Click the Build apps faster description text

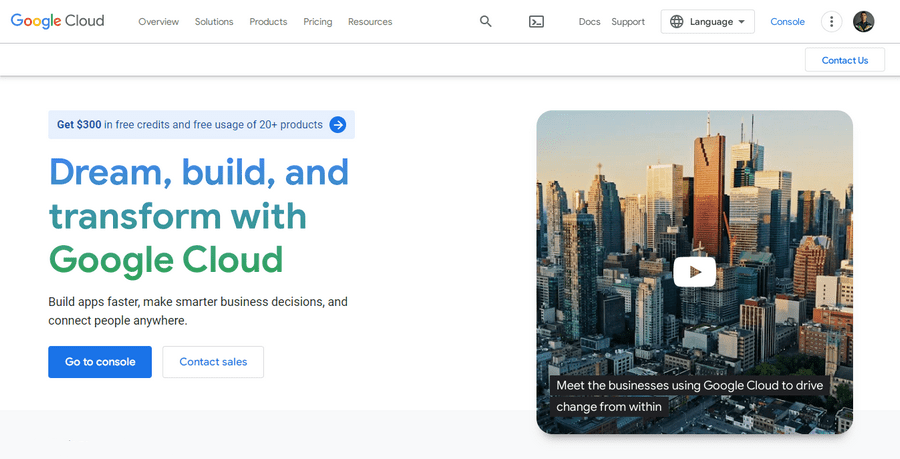198,311
